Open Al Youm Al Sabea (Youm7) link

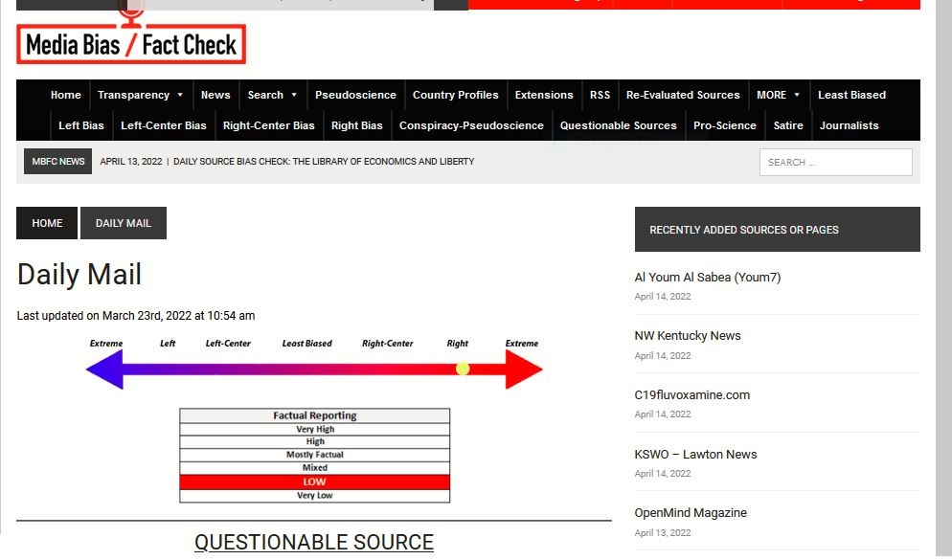[708, 278]
